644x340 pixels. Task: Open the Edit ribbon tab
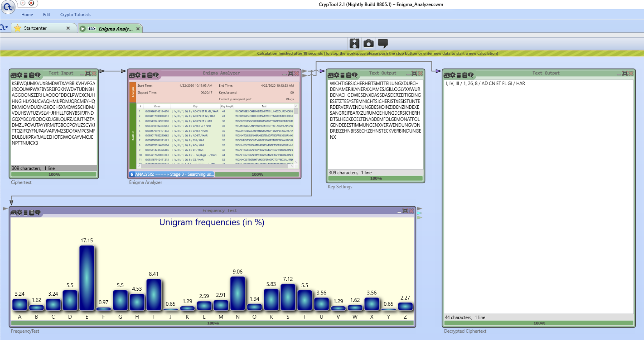point(46,15)
